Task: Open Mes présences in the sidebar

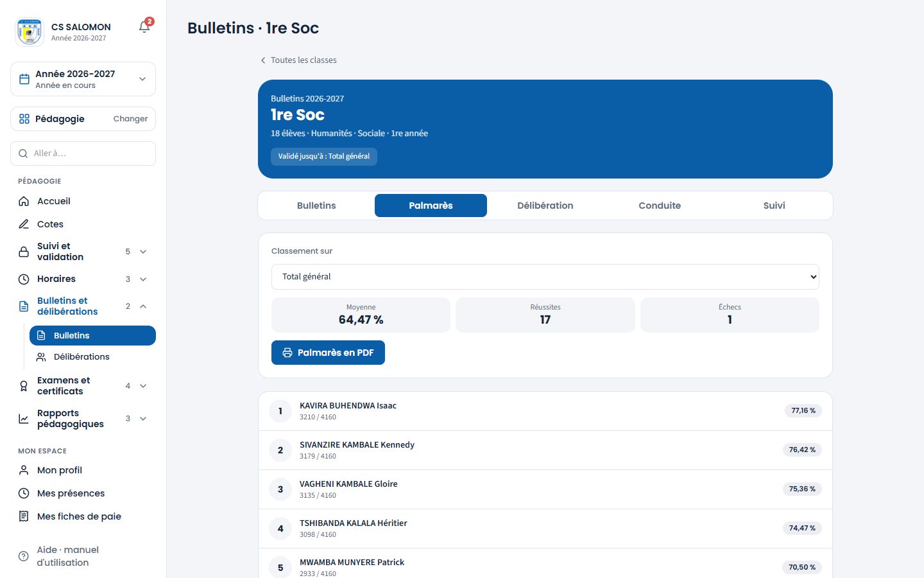Action: pos(83,493)
